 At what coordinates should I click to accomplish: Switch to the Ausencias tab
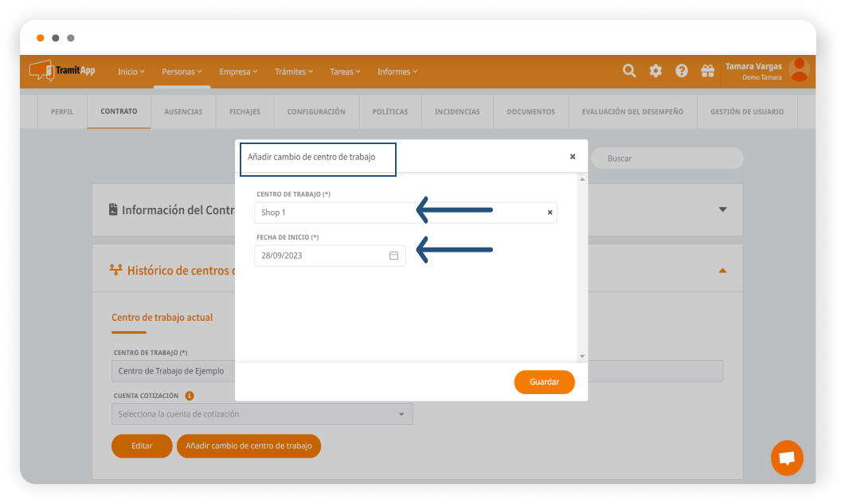point(183,112)
